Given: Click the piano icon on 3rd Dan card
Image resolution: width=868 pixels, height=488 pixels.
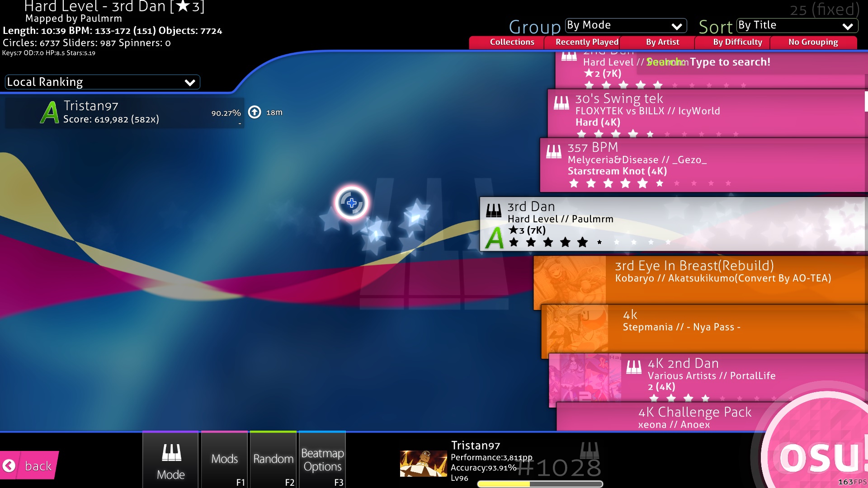Looking at the screenshot, I should (494, 211).
